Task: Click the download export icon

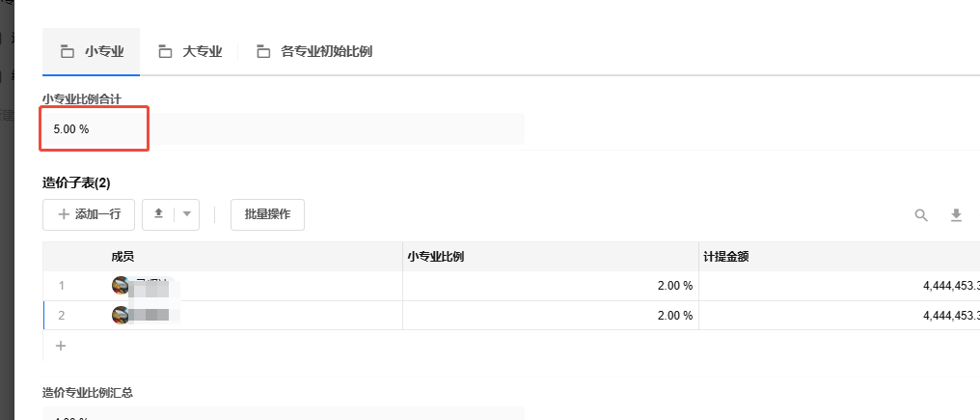Action: [956, 215]
